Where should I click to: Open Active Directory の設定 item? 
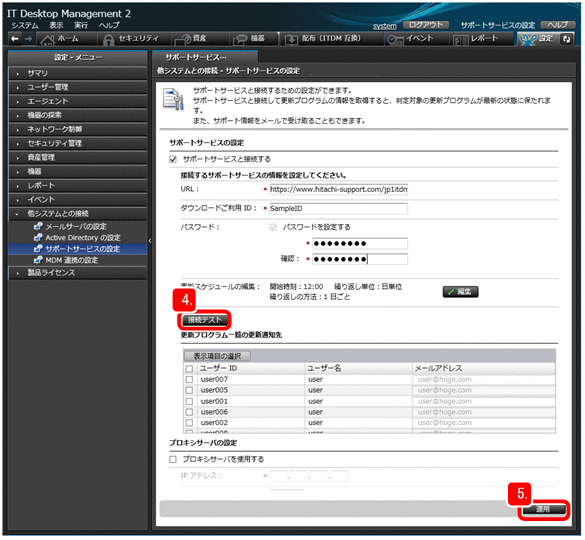point(83,238)
